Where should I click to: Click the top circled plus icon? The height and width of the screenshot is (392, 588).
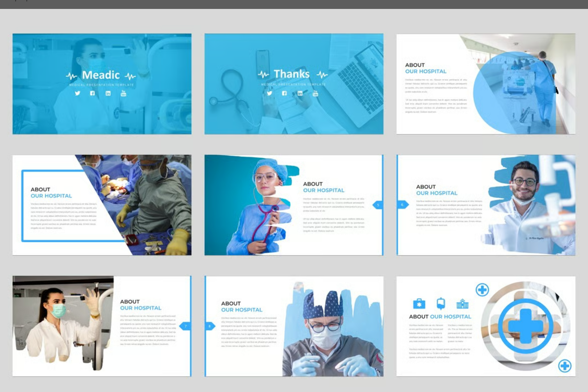(482, 290)
